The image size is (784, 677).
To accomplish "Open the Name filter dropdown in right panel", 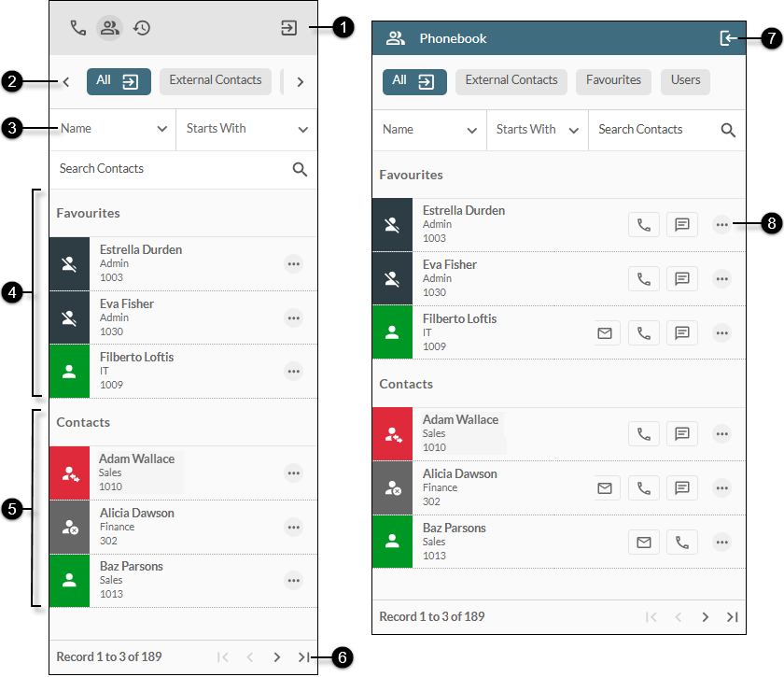I will (429, 130).
